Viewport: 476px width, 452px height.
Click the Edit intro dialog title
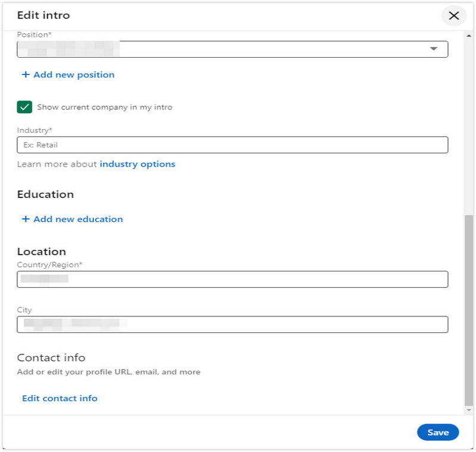coord(43,15)
